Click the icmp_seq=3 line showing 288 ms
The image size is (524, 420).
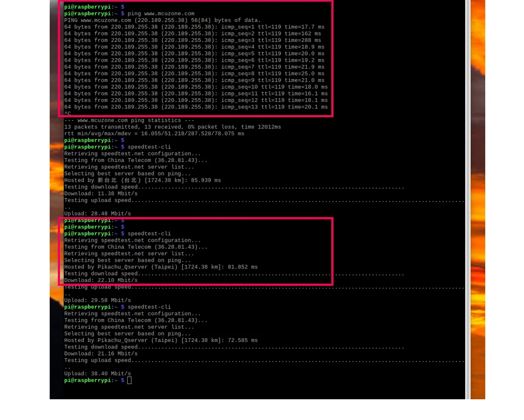(x=192, y=40)
